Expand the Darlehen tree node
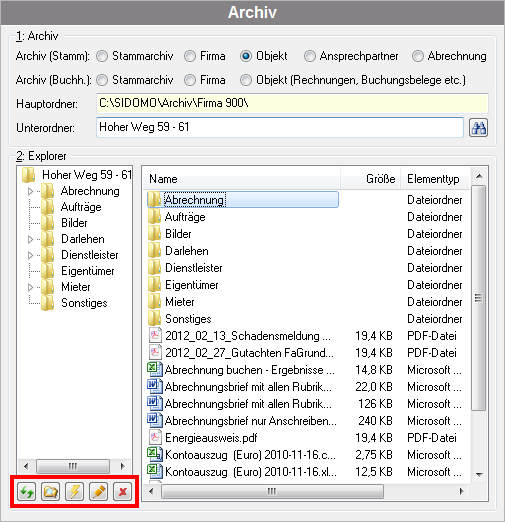The height and width of the screenshot is (522, 505). click(x=30, y=239)
